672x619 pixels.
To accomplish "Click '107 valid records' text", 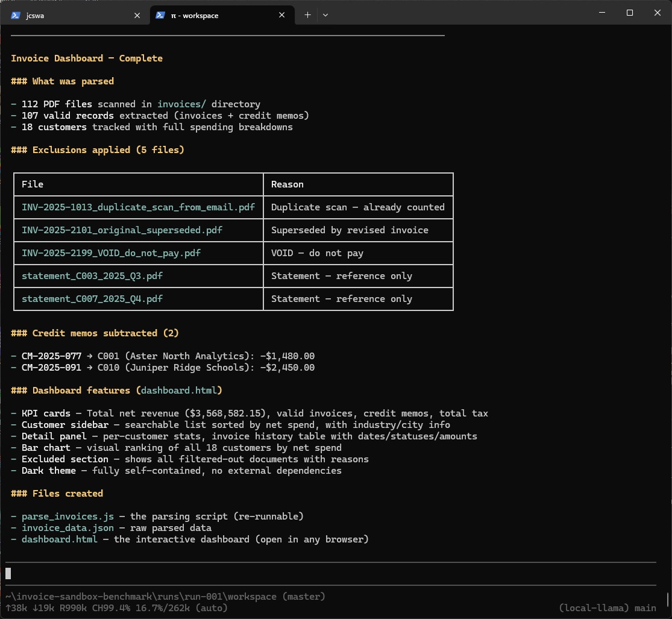I will click(x=68, y=116).
